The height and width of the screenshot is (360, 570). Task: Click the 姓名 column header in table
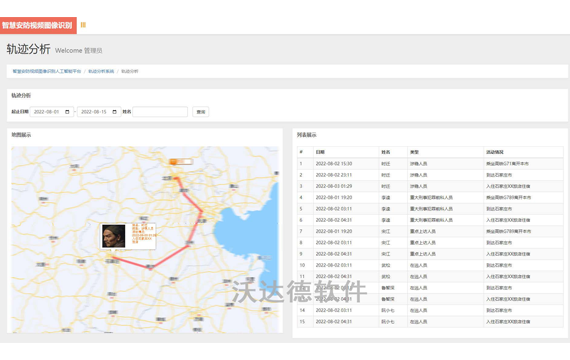[386, 152]
